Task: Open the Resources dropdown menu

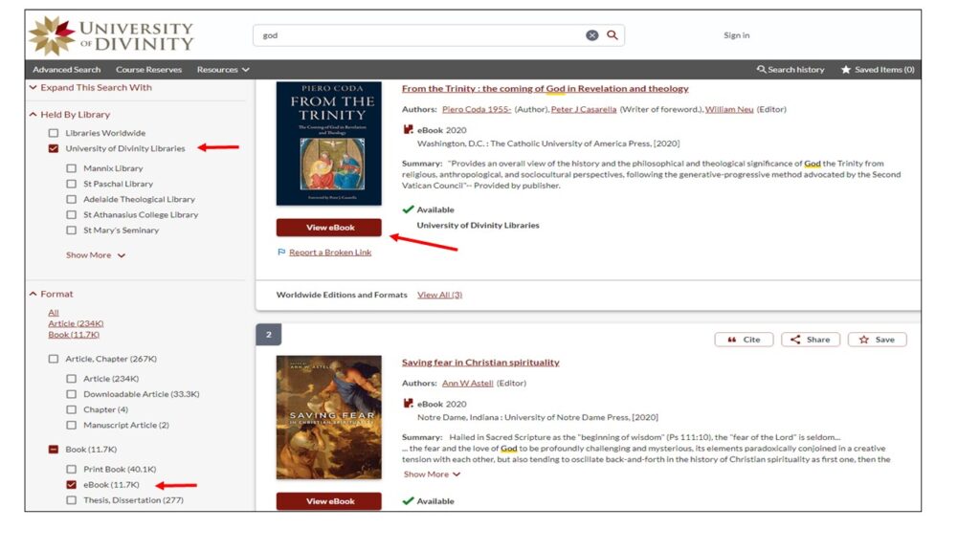Action: point(223,70)
